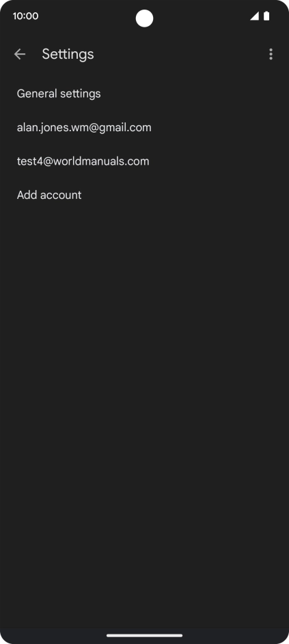This screenshot has width=289, height=644.
Task: Tap the 10:00 clock in status bar
Action: [x=25, y=16]
